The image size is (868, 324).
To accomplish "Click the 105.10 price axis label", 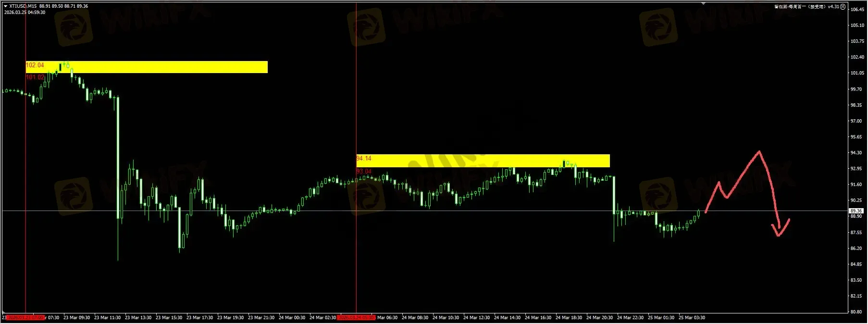I will pos(857,25).
